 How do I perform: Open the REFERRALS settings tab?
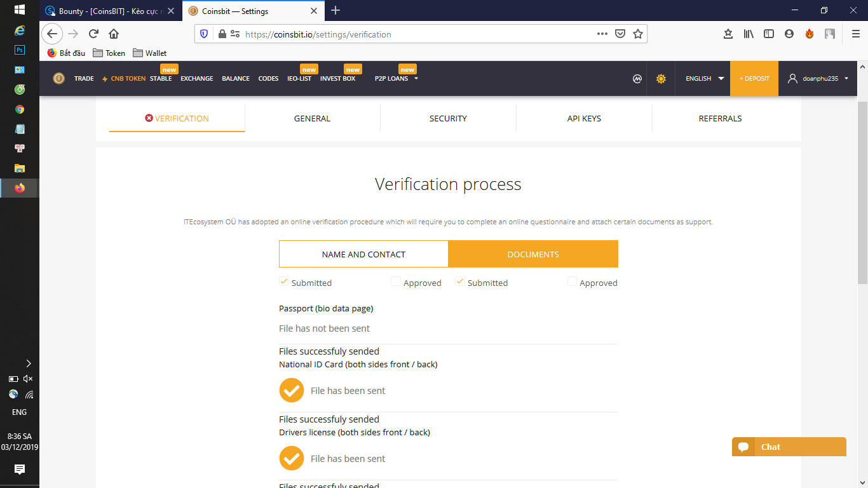point(720,118)
